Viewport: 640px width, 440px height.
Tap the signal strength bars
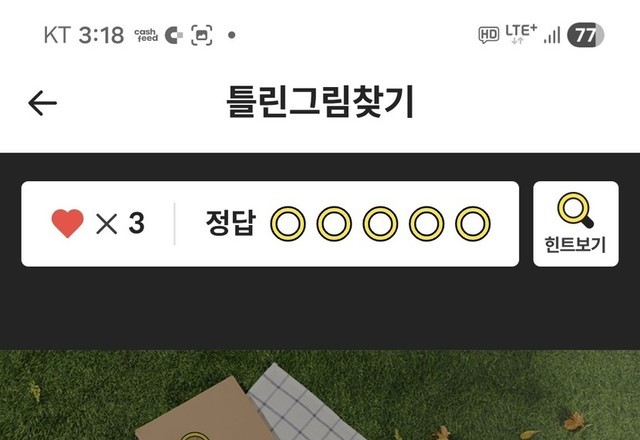[x=552, y=35]
